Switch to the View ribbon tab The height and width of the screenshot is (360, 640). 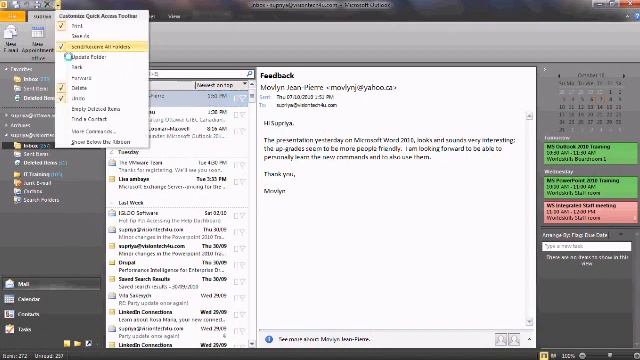pyautogui.click(x=174, y=16)
